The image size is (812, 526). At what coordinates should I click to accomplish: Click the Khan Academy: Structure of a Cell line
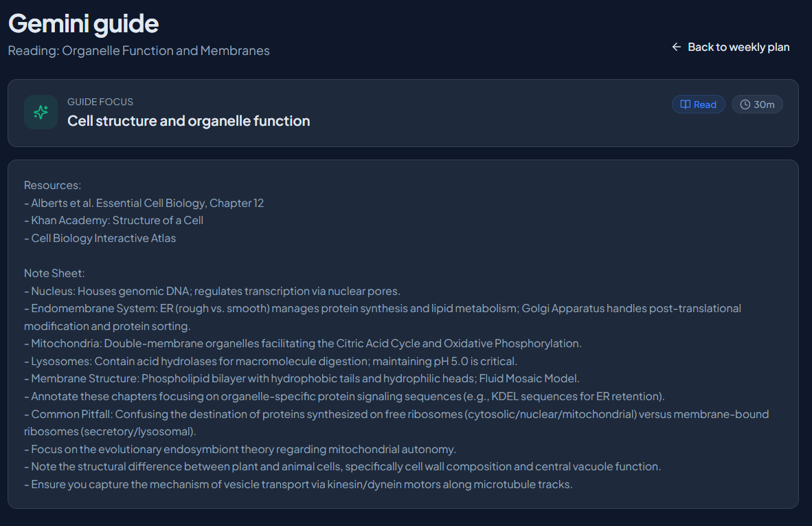[x=113, y=221]
